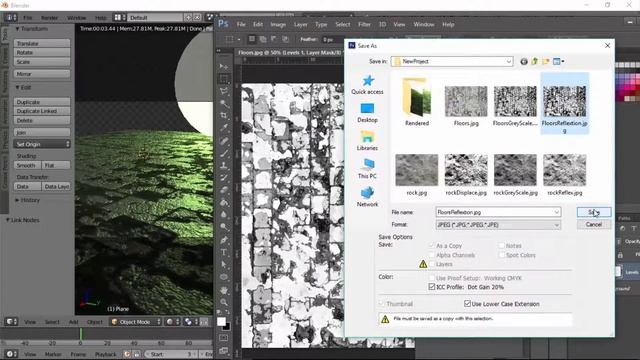Select the Clone Stamp tool
The width and height of the screenshot is (640, 360).
(224, 166)
